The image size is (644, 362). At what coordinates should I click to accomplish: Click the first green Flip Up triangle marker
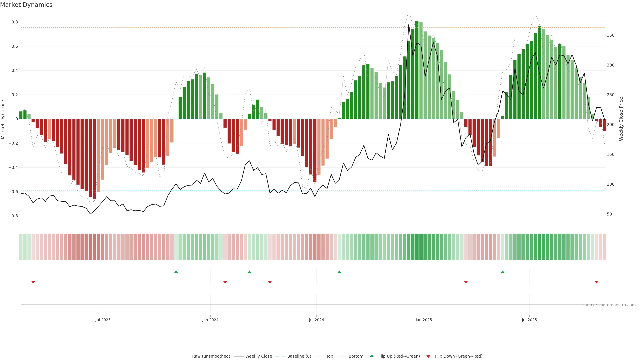click(176, 272)
